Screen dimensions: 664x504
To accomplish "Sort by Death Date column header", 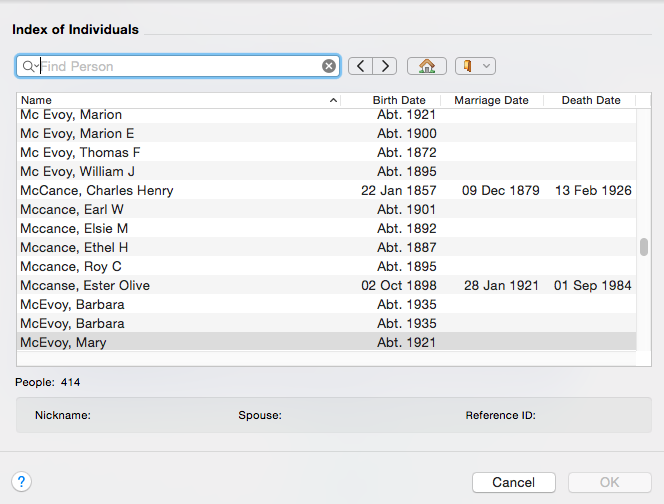I will click(x=590, y=100).
